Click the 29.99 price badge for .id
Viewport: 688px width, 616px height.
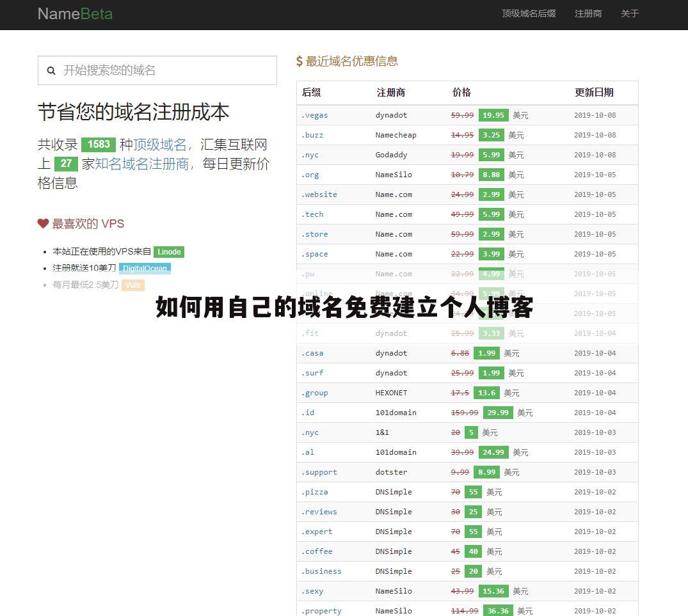point(498,413)
